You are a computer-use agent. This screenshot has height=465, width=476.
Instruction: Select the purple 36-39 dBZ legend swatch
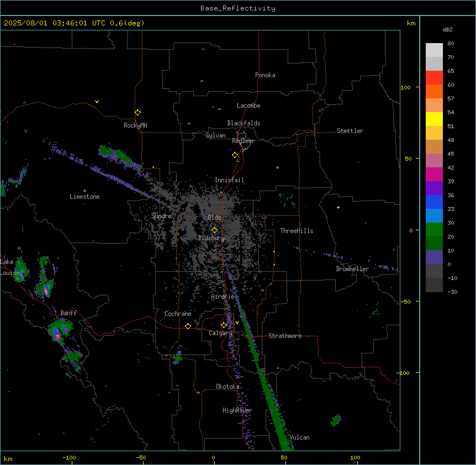[x=434, y=188]
